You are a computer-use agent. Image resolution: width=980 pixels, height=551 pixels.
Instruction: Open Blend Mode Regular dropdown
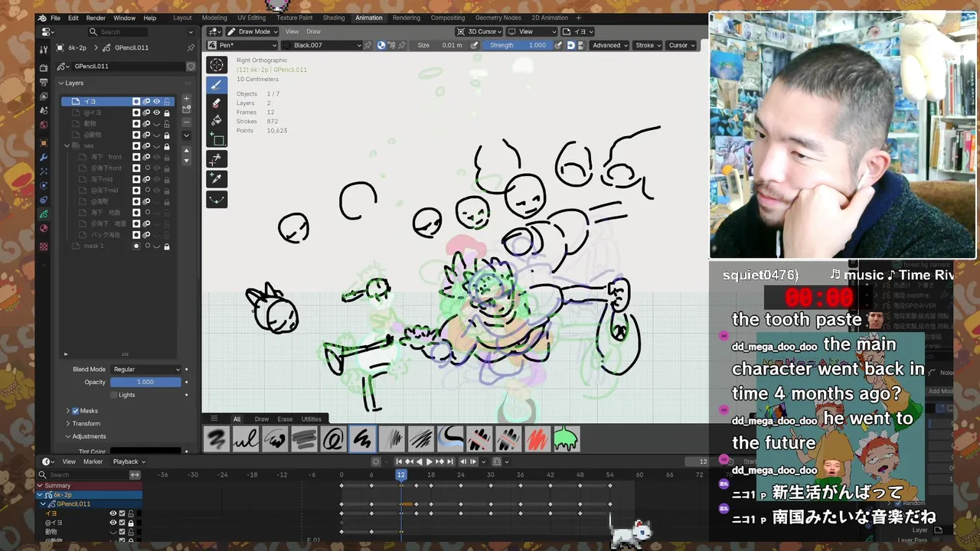tap(146, 370)
